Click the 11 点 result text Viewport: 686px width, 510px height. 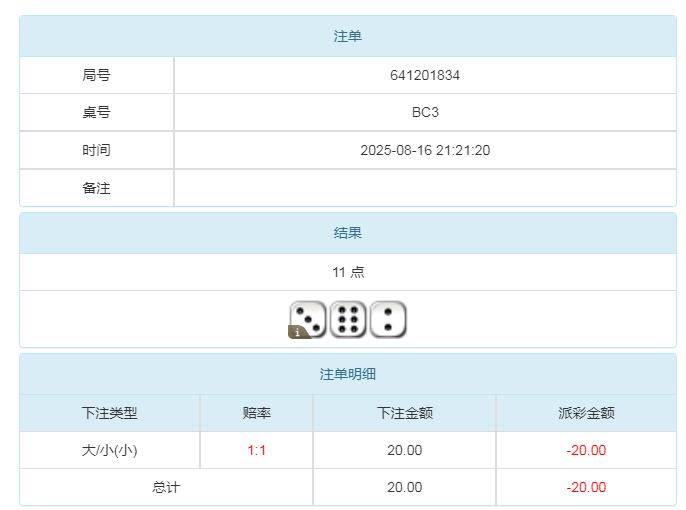(x=348, y=272)
